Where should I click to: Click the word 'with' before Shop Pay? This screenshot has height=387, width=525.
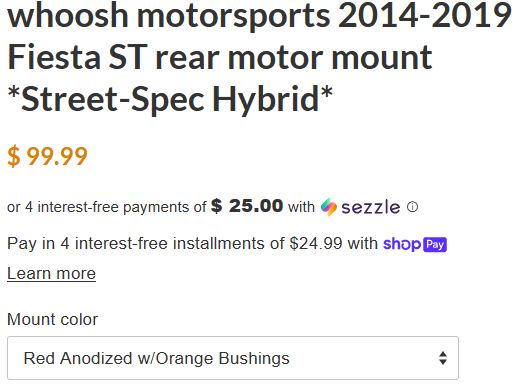click(363, 243)
